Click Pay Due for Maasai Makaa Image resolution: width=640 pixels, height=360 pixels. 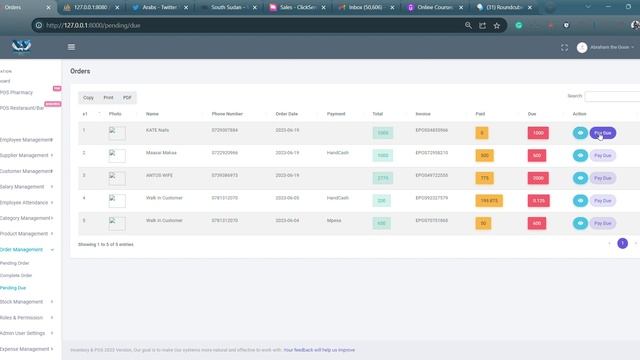(602, 156)
